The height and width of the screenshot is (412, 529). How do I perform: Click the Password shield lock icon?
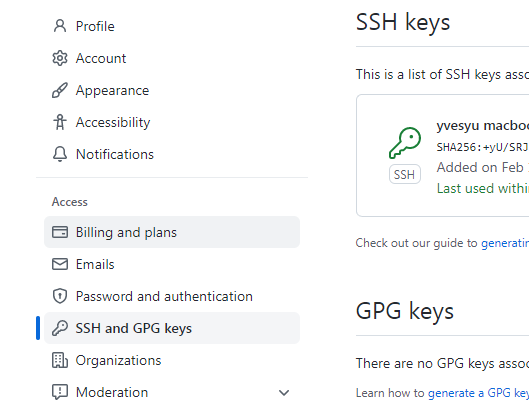(x=60, y=296)
